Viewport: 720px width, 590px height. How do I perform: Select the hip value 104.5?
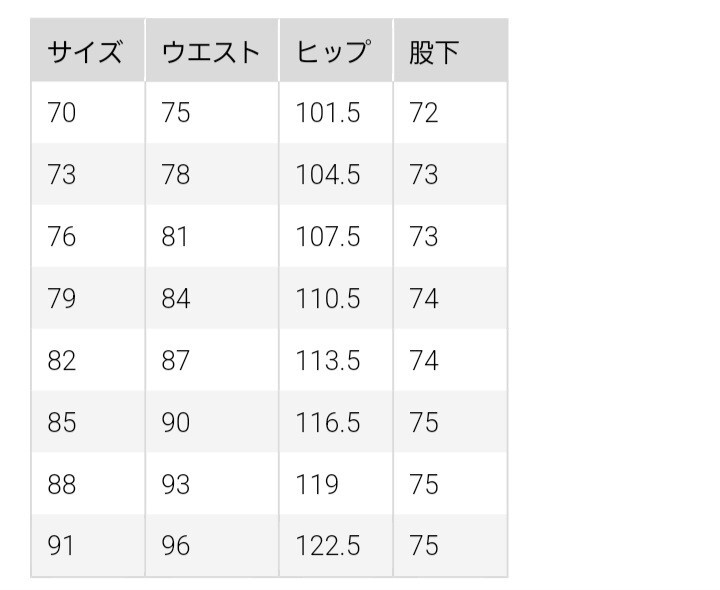(327, 175)
